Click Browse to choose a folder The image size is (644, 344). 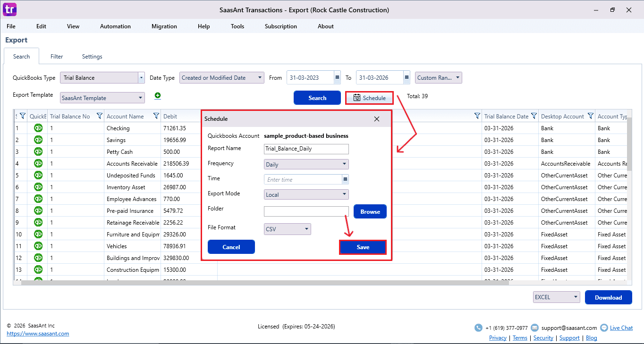(x=370, y=211)
